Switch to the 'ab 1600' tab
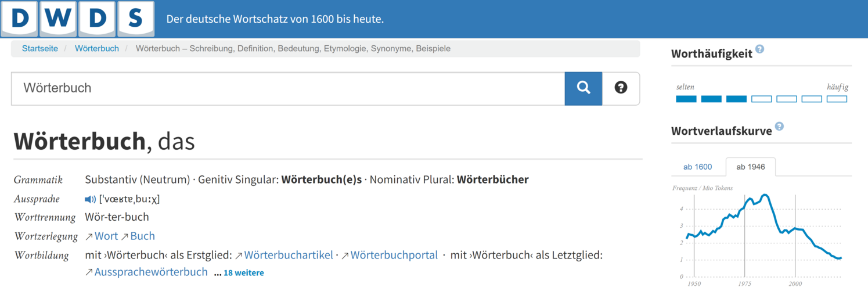The height and width of the screenshot is (291, 868). click(x=697, y=167)
